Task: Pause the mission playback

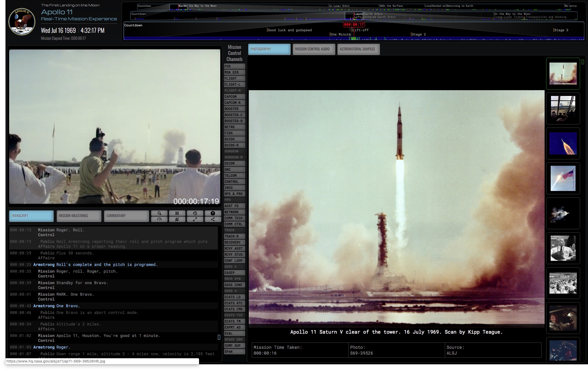Action: tap(177, 213)
